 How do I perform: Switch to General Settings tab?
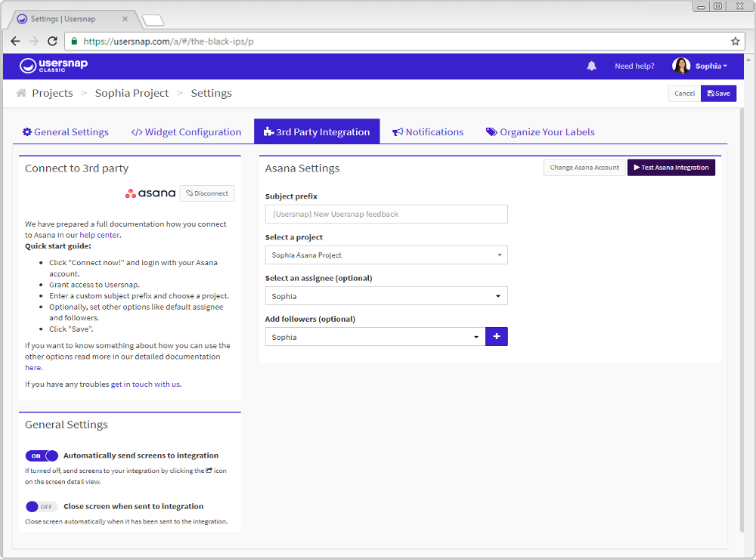pos(66,132)
